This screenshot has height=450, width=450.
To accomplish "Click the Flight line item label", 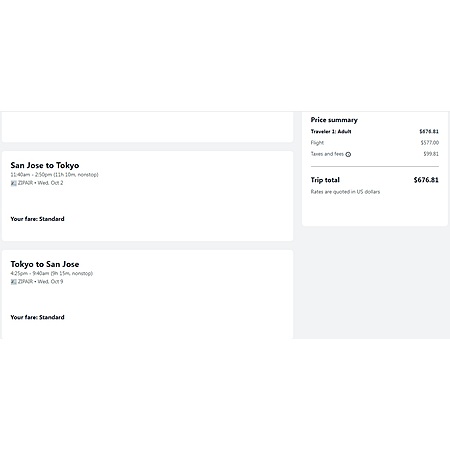I will click(317, 143).
